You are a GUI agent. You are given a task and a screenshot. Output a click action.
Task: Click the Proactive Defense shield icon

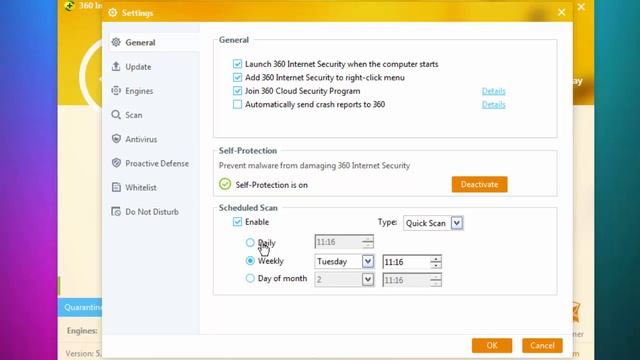click(116, 163)
